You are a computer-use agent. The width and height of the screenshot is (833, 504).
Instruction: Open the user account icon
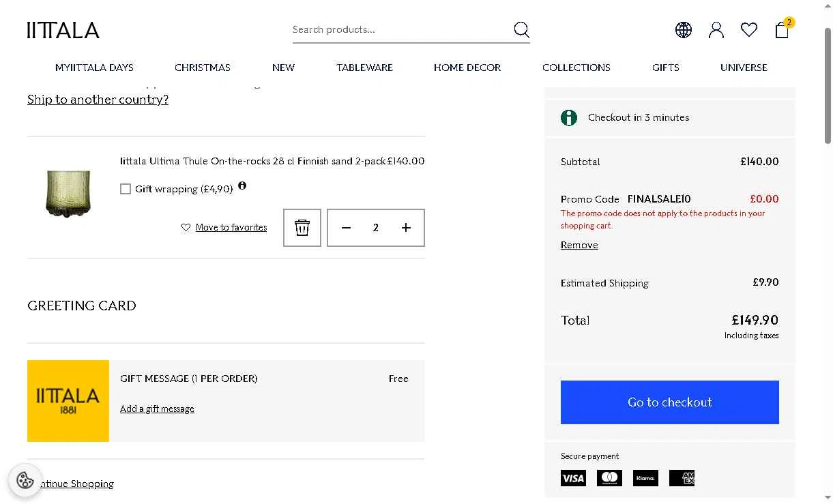pos(716,30)
